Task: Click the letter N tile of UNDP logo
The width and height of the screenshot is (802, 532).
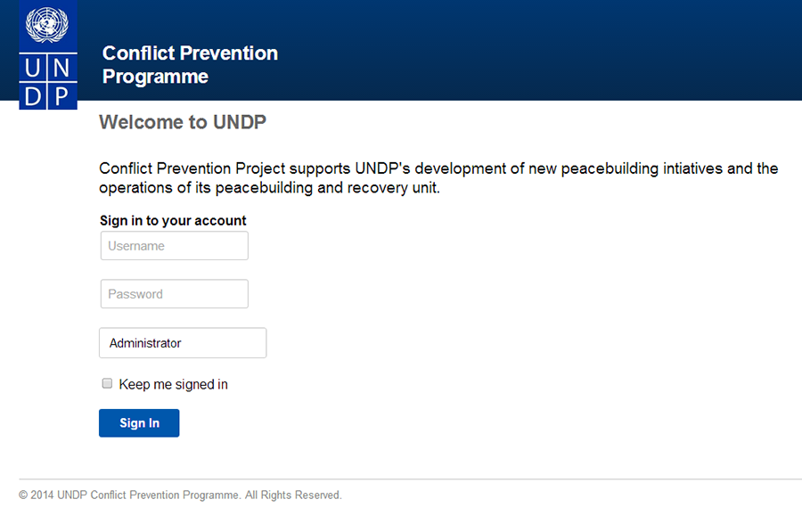Action: 62,68
